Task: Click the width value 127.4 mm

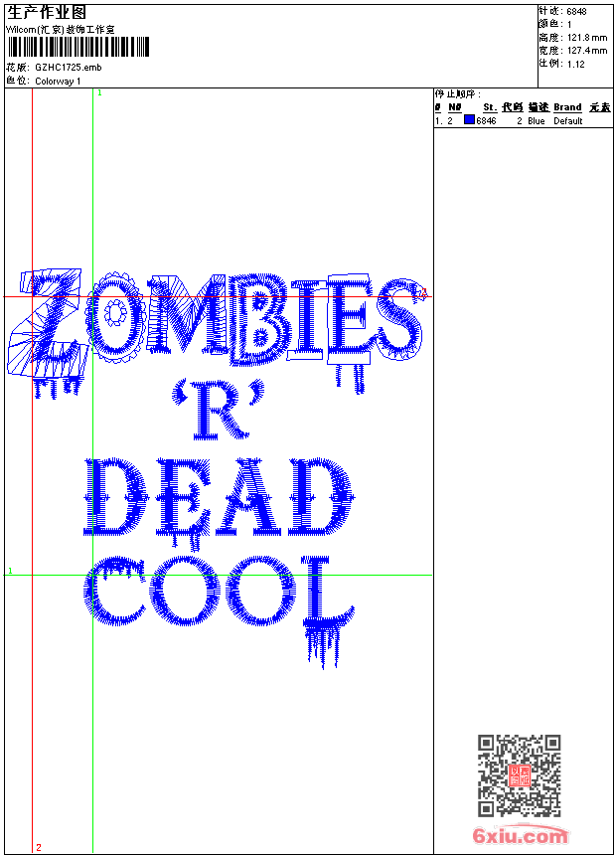Action: [587, 51]
